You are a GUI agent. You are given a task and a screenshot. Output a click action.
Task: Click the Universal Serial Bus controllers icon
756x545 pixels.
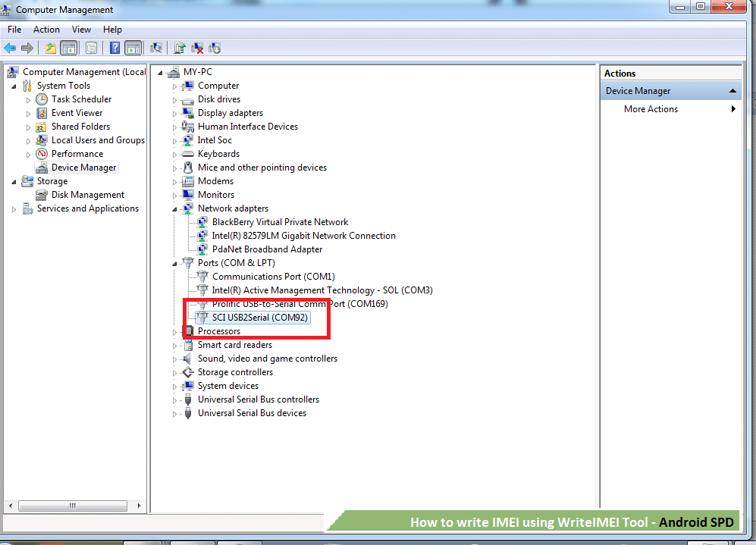pyautogui.click(x=188, y=399)
